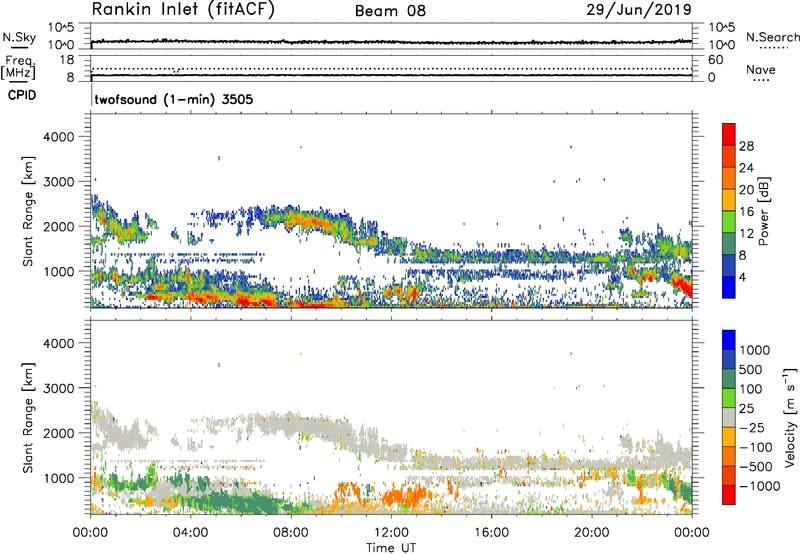Click the '-100' velocity color bar value
Image resolution: width=800 pixels, height=554 pixels.
[756, 447]
